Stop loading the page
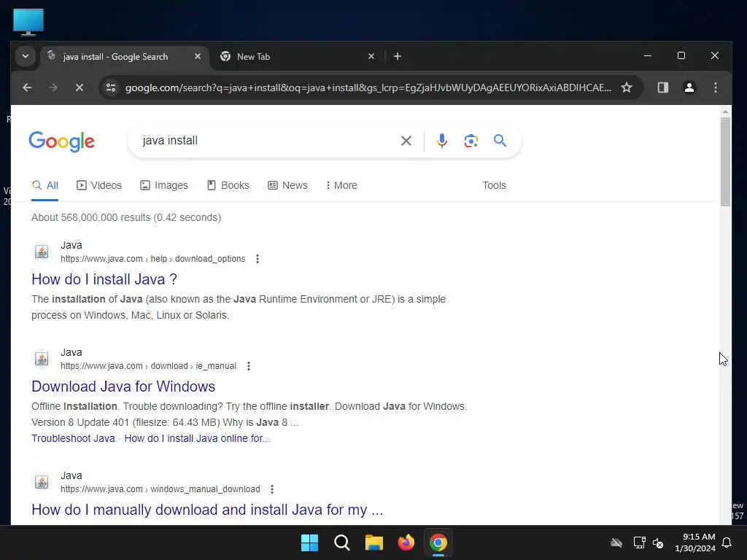 coord(80,87)
